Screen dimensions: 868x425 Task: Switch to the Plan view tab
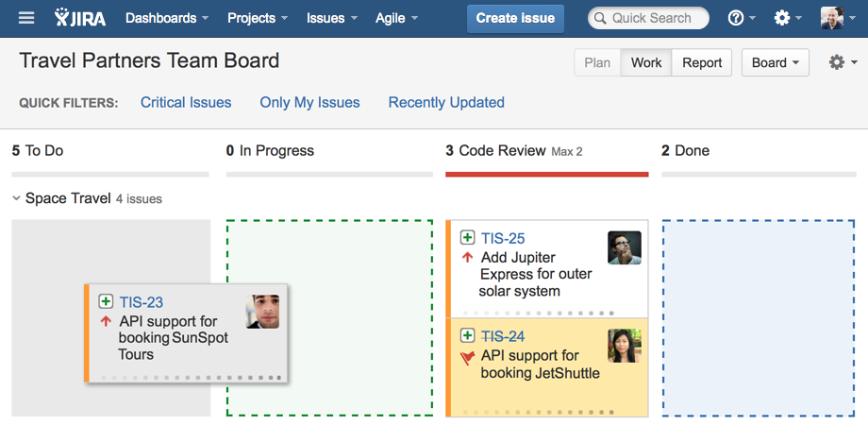tap(597, 62)
